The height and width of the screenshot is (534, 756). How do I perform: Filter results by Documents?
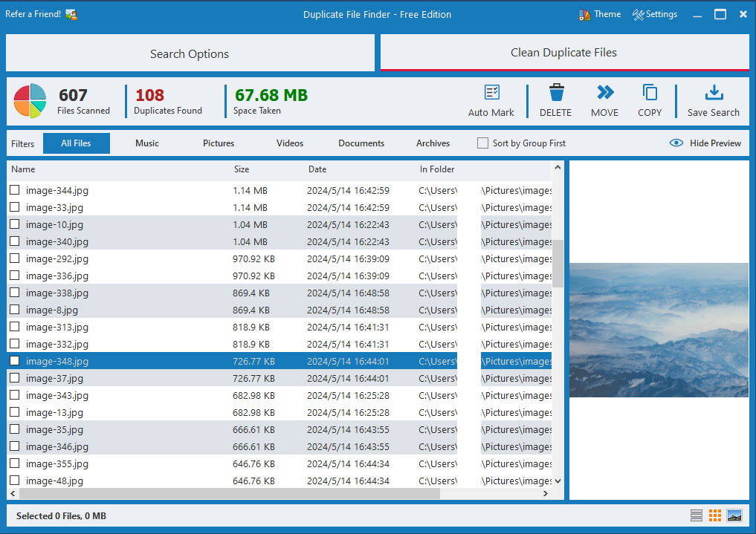[361, 143]
